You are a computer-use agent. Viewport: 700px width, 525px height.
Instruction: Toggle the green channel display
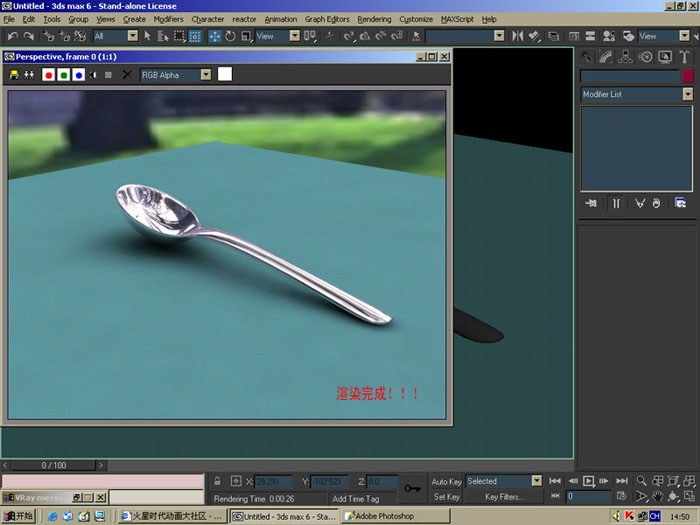[x=63, y=75]
